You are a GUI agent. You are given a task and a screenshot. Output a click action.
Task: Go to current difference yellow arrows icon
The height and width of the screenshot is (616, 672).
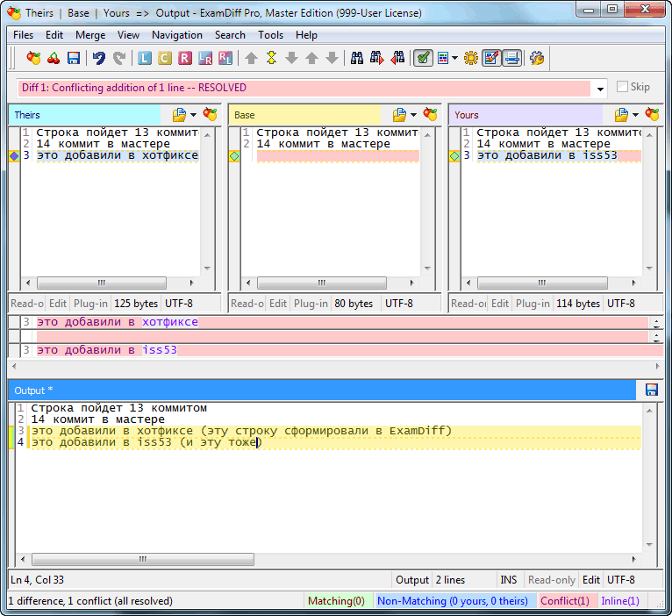pyautogui.click(x=271, y=58)
